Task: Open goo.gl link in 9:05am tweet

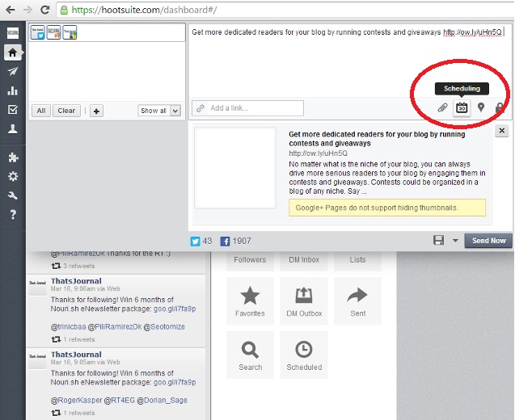Action: tap(175, 382)
